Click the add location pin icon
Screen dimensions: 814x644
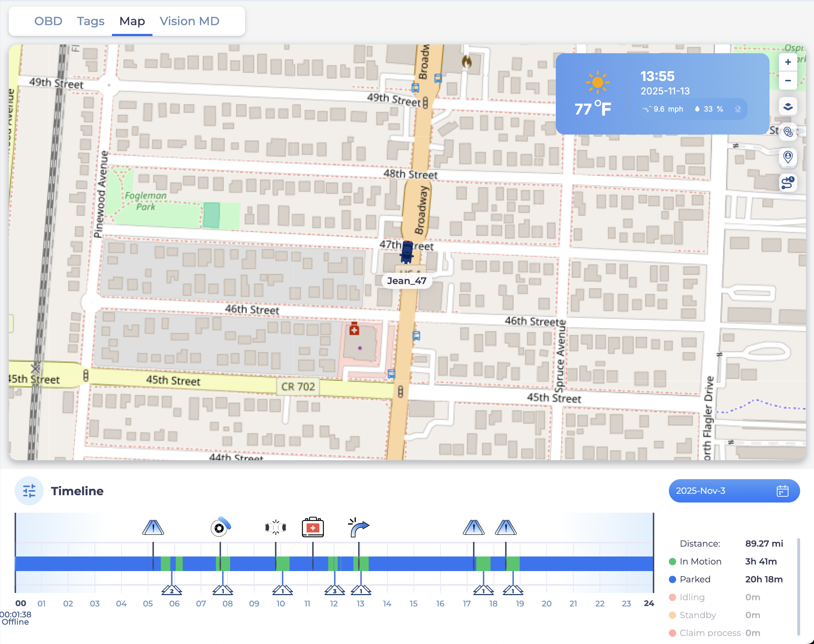point(788,132)
